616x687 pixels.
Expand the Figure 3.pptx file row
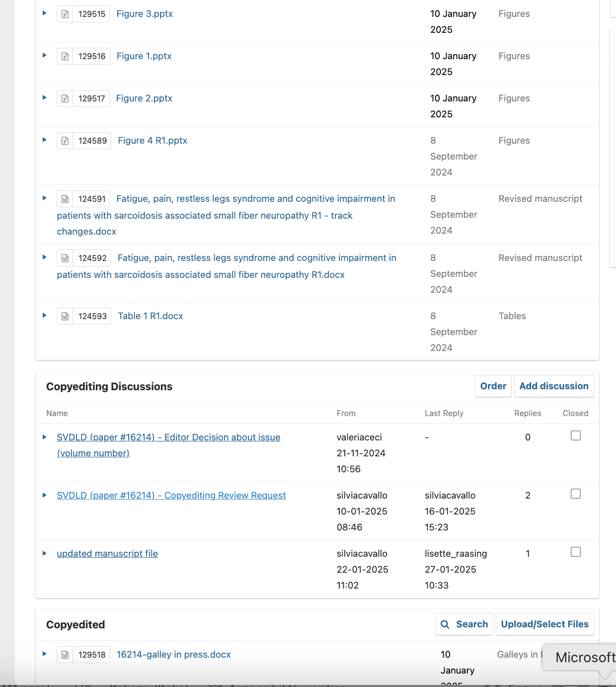45,13
